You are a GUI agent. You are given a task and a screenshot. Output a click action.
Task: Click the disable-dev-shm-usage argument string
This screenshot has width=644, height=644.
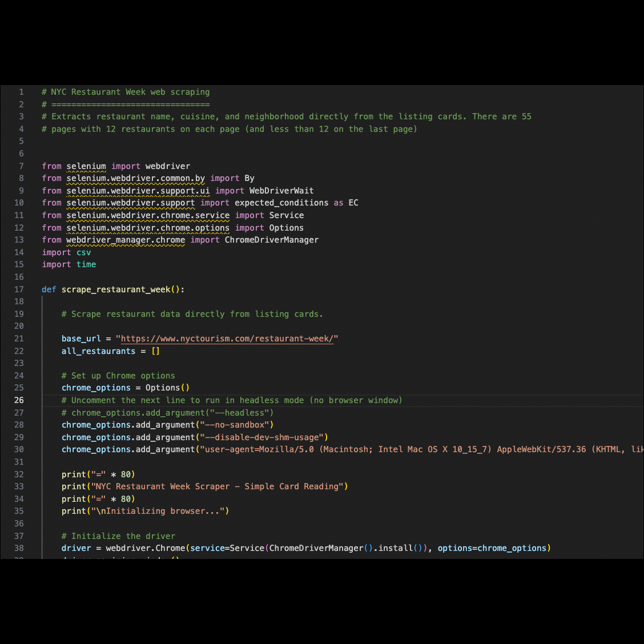(x=263, y=437)
